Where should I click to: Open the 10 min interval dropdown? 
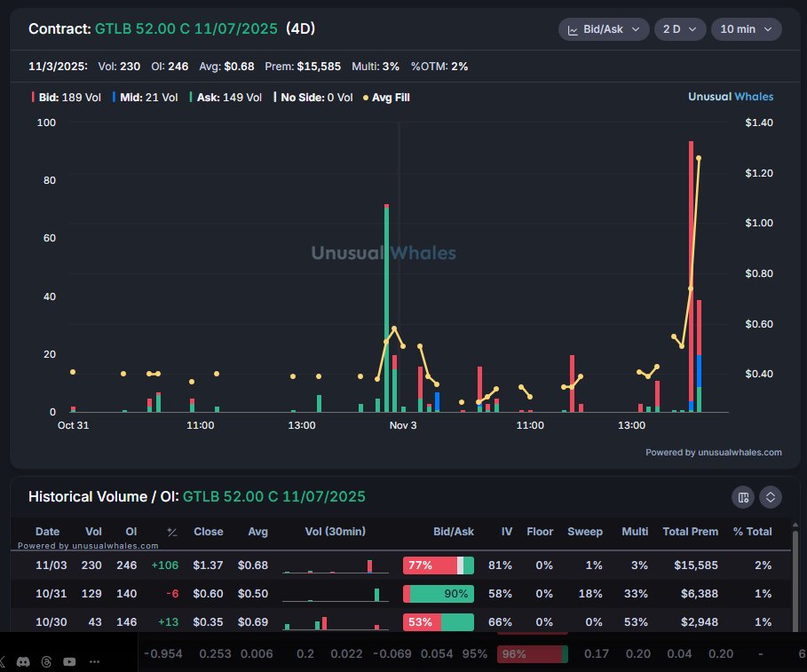(747, 29)
